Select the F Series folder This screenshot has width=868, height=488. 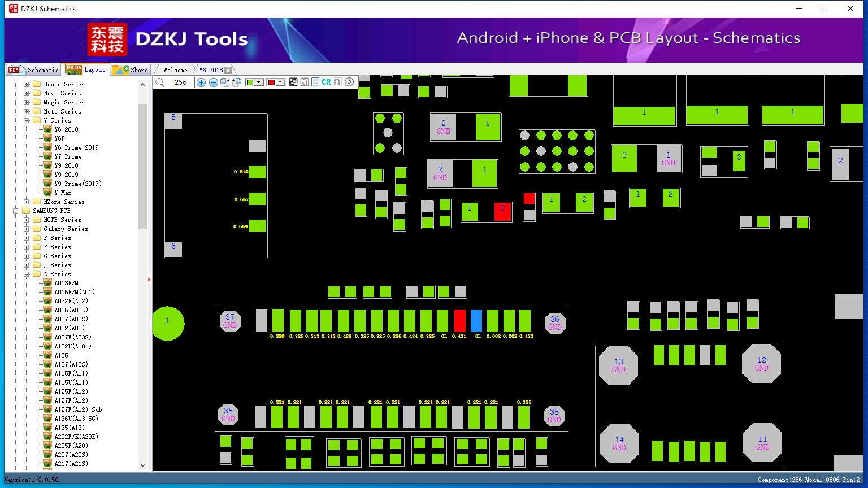[57, 247]
